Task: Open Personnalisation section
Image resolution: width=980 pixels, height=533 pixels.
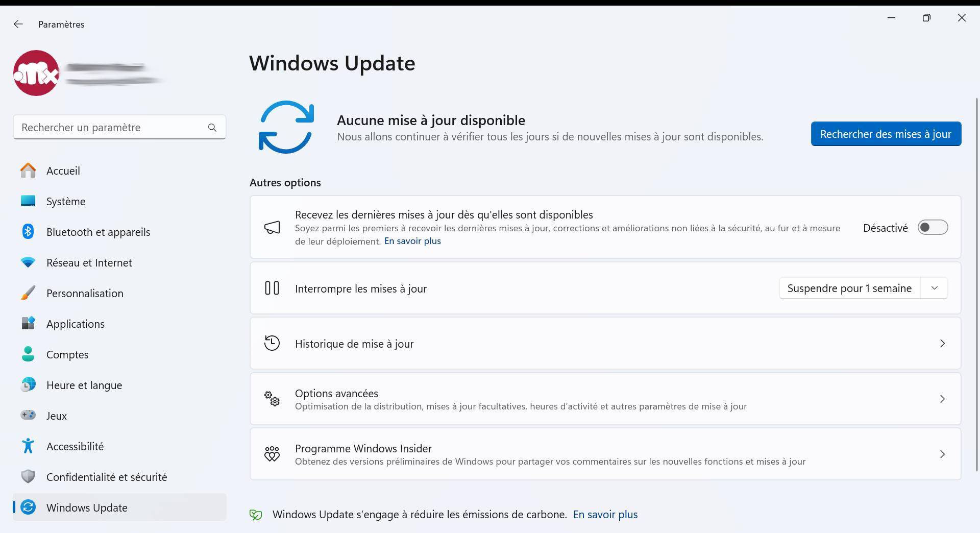Action: 119,293
